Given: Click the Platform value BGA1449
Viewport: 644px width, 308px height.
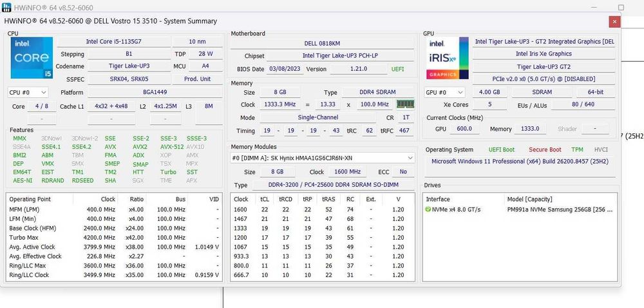Looking at the screenshot, I should coord(155,93).
